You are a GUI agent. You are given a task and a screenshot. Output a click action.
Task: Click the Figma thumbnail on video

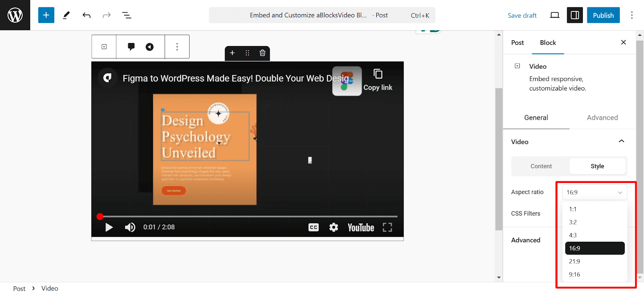click(x=347, y=81)
